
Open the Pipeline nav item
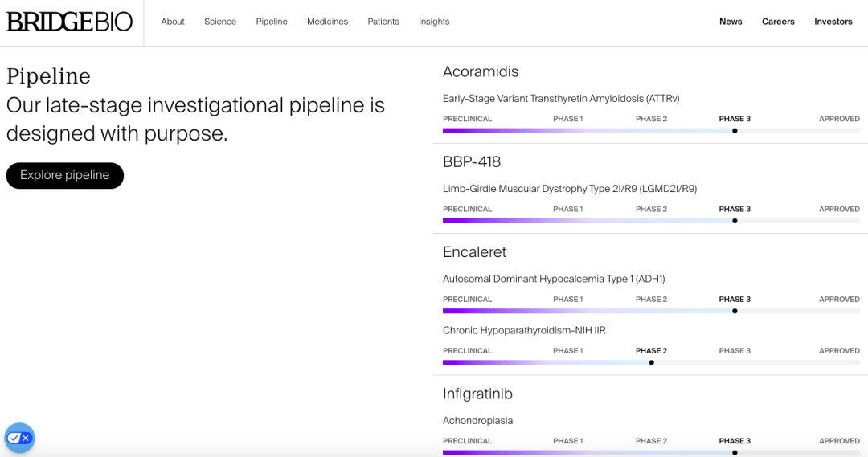coord(272,22)
